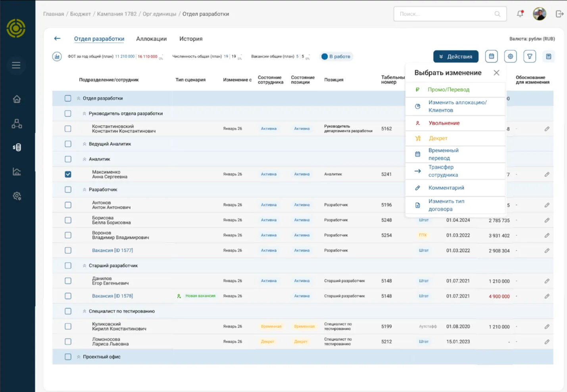
Task: Open the Вакансия [ID 1577] link
Action: click(x=112, y=250)
